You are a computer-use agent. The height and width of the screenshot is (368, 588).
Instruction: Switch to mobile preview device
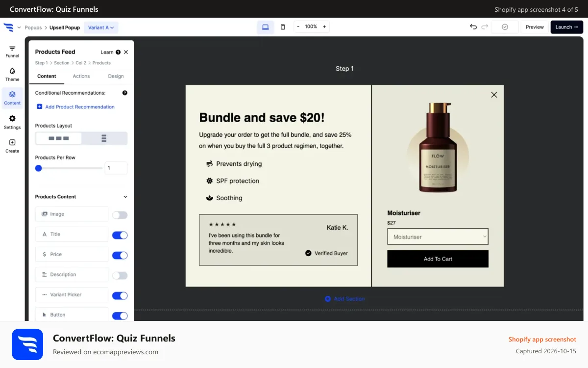pyautogui.click(x=283, y=27)
